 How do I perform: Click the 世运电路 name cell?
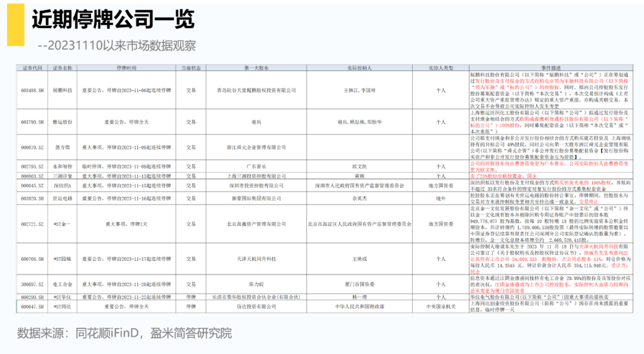coord(63,198)
